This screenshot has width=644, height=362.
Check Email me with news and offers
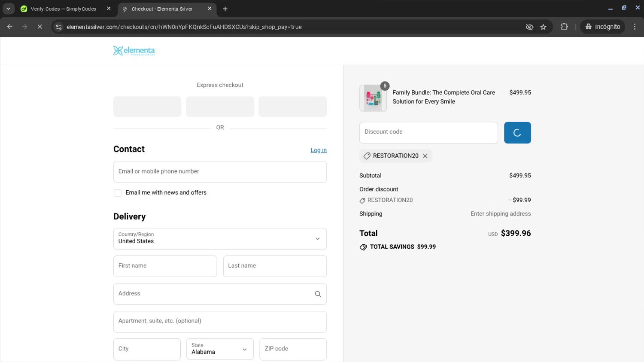click(x=118, y=193)
